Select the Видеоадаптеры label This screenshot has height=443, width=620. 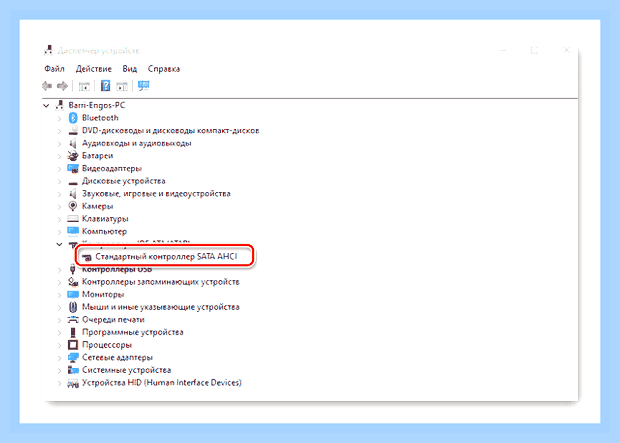pyautogui.click(x=112, y=168)
